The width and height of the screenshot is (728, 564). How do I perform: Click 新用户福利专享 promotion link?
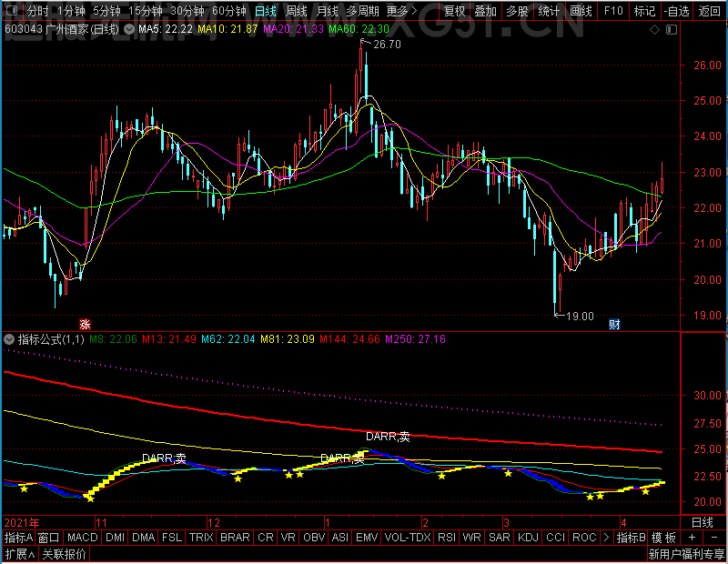click(x=686, y=554)
